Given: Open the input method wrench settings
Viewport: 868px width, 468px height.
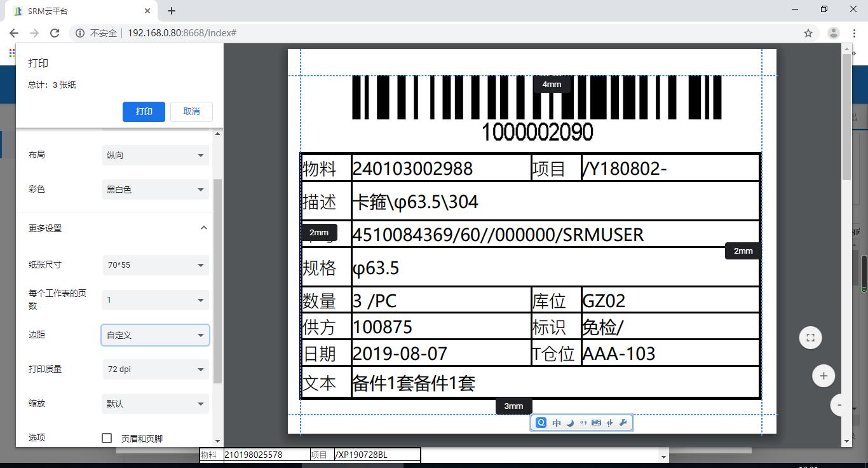Looking at the screenshot, I should [623, 423].
